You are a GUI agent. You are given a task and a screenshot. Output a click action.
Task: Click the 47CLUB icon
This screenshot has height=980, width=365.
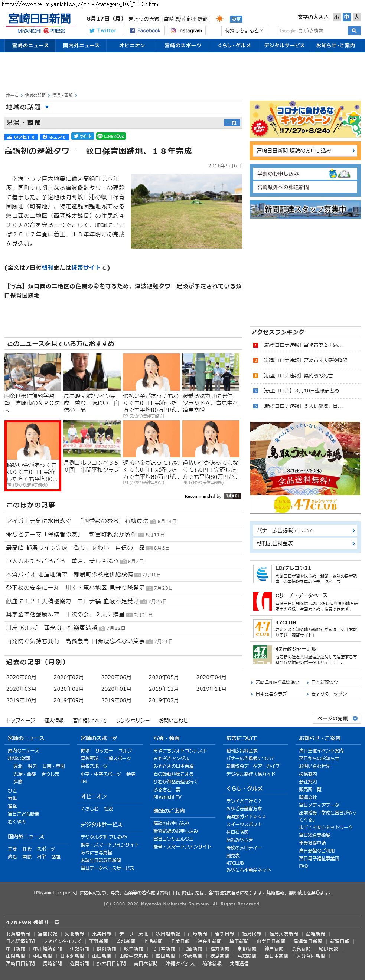pos(262,628)
